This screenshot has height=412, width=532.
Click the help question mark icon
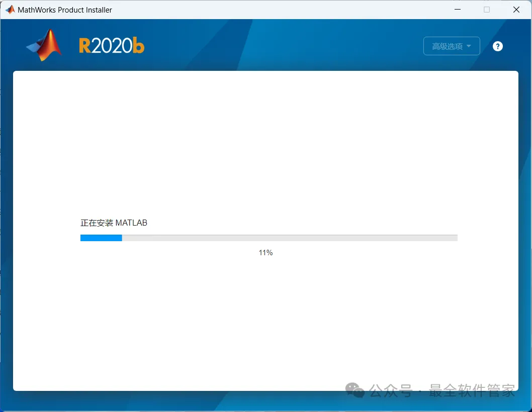497,46
